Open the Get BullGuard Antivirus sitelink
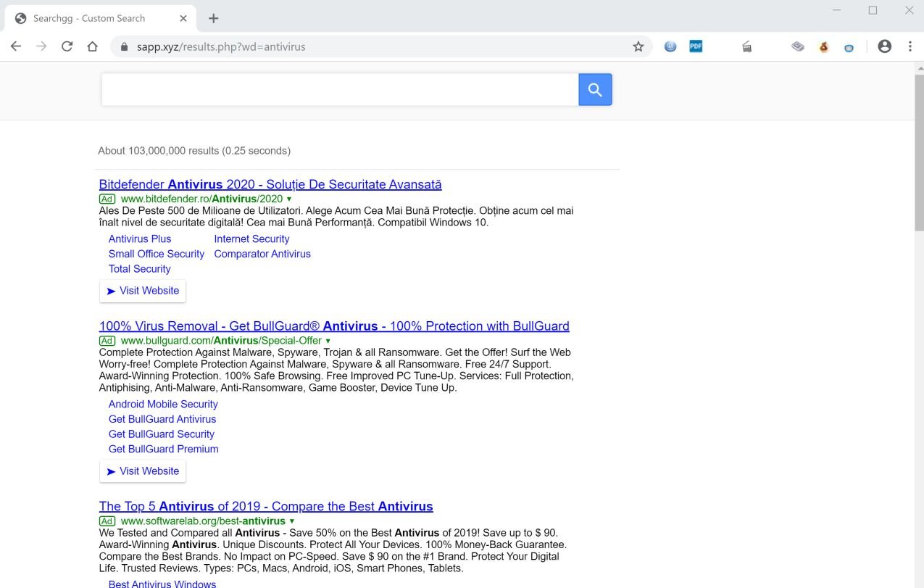This screenshot has width=924, height=588. coord(162,419)
